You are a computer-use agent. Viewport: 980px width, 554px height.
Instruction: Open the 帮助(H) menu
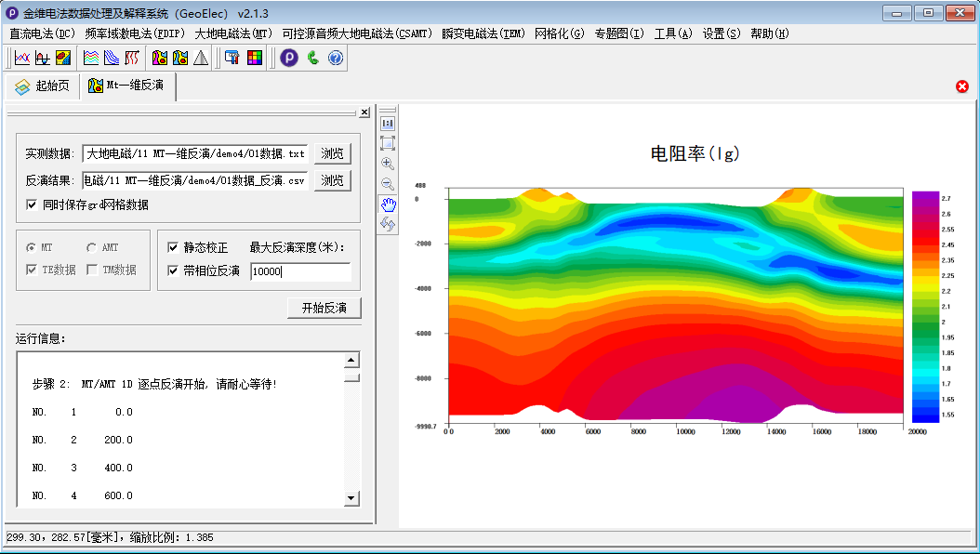[769, 33]
